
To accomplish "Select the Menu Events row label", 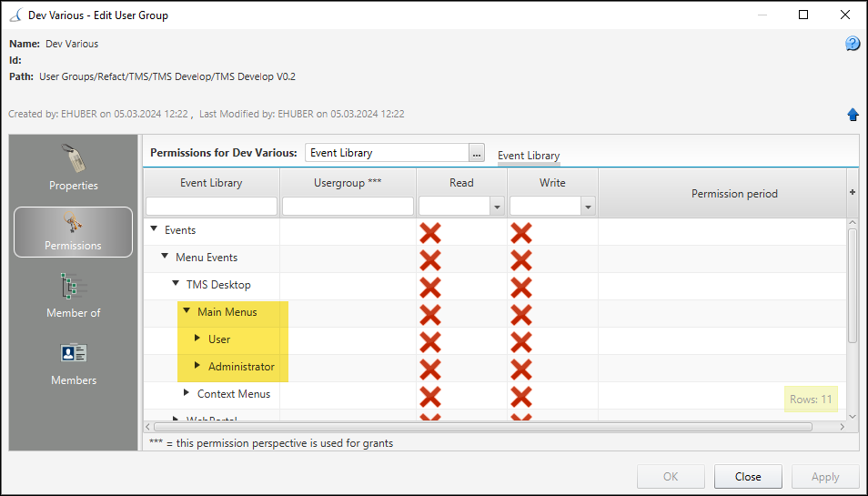I will coord(207,258).
